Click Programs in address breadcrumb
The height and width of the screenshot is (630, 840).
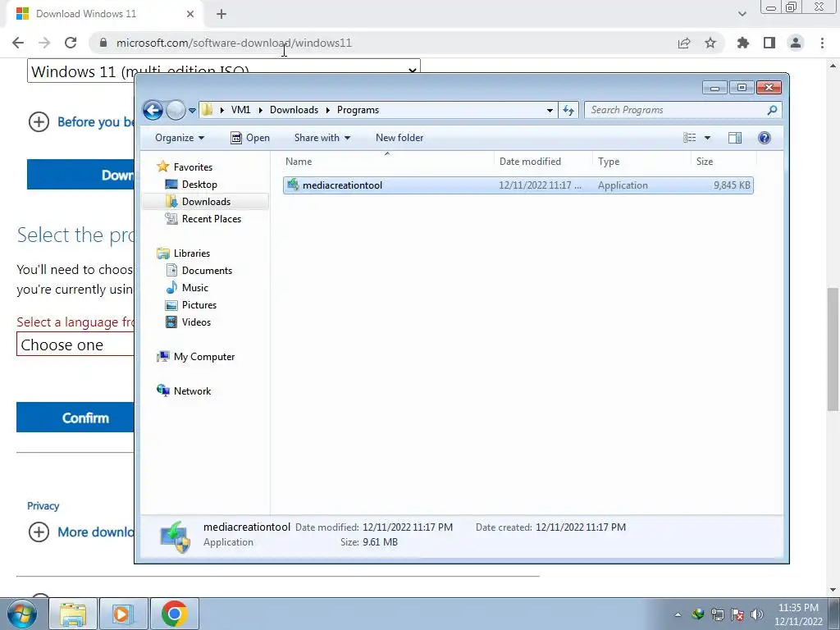358,110
